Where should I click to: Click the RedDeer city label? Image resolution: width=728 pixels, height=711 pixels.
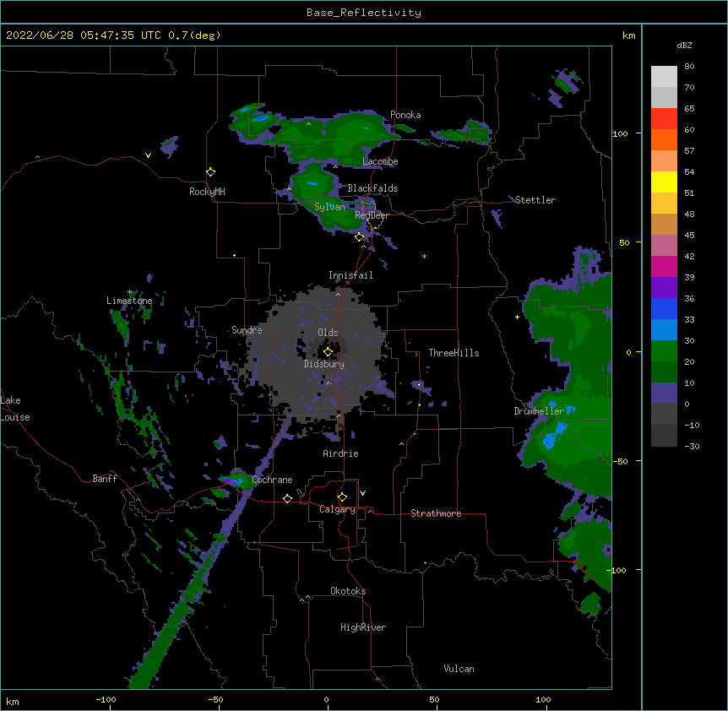tap(372, 215)
